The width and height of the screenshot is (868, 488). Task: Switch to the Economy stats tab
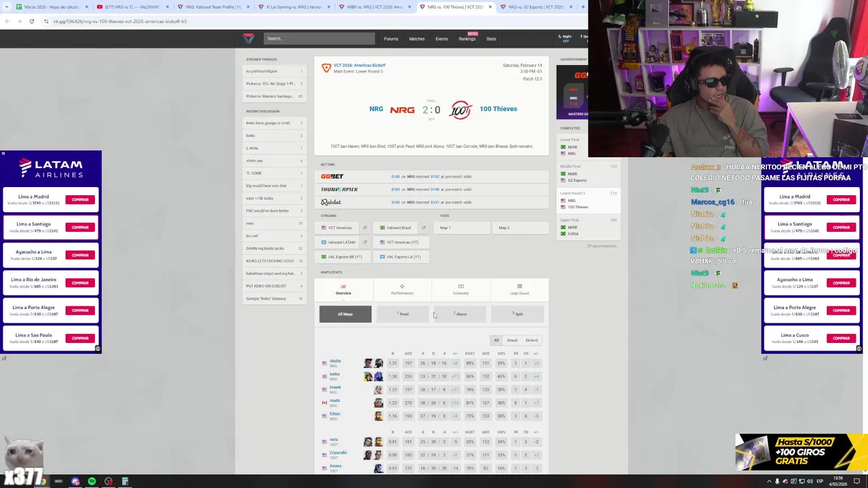click(460, 289)
